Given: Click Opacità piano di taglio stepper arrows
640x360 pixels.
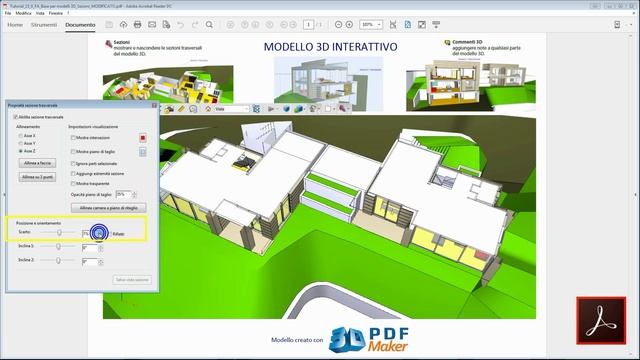Looking at the screenshot, I should (134, 195).
